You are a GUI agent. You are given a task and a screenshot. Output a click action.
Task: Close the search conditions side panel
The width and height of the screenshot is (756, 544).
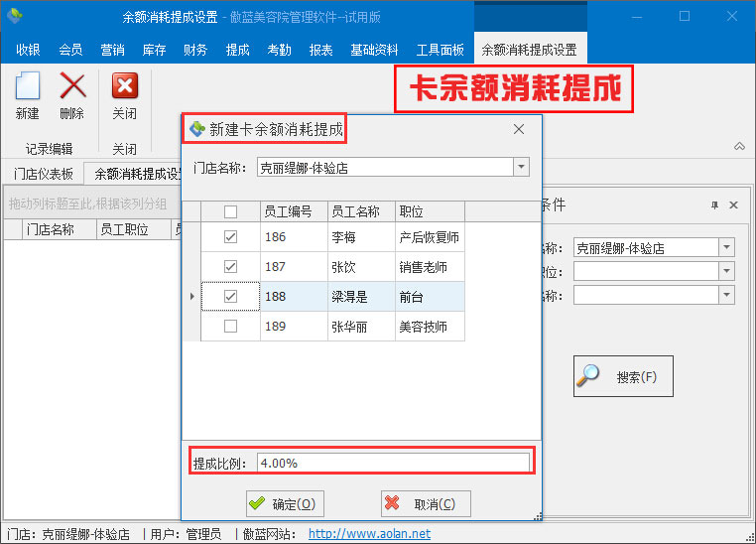pos(734,204)
